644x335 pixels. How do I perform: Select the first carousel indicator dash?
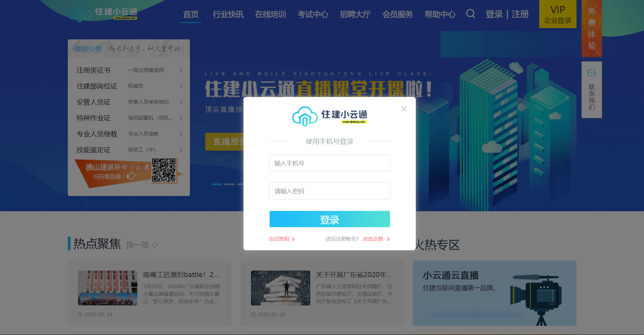217,184
